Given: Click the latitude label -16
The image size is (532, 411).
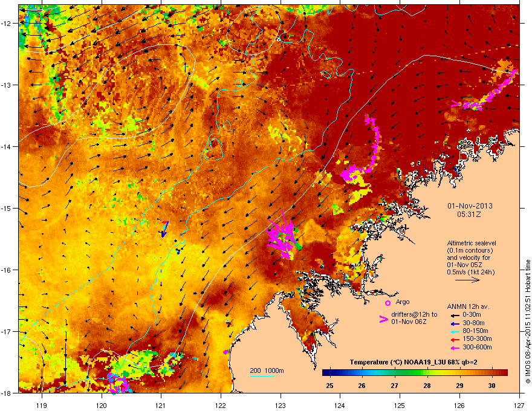Looking at the screenshot, I should point(6,270).
